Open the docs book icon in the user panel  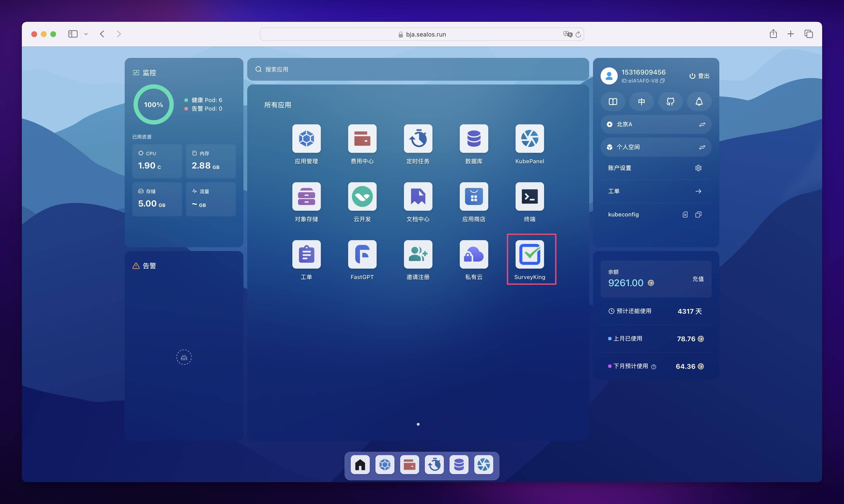612,102
